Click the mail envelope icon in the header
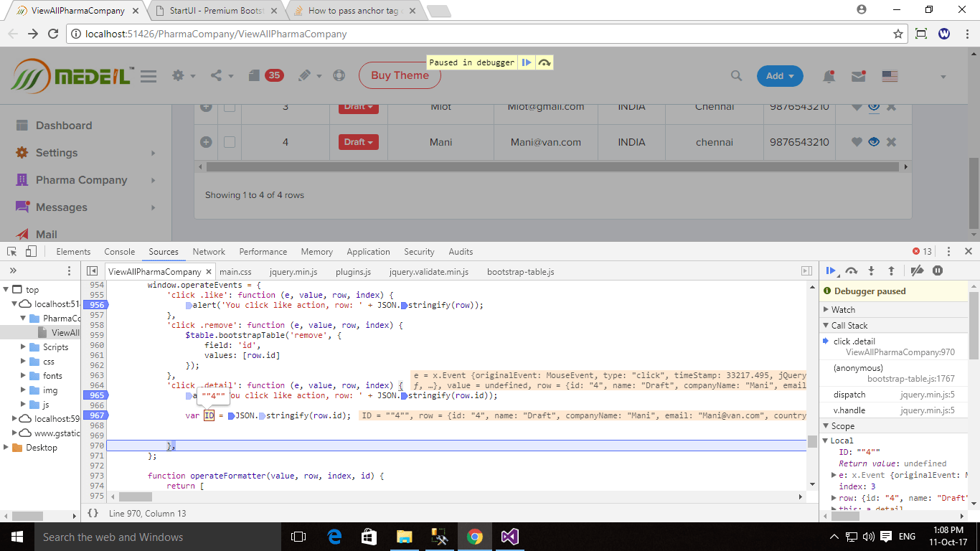Viewport: 980px width, 551px height. [858, 75]
